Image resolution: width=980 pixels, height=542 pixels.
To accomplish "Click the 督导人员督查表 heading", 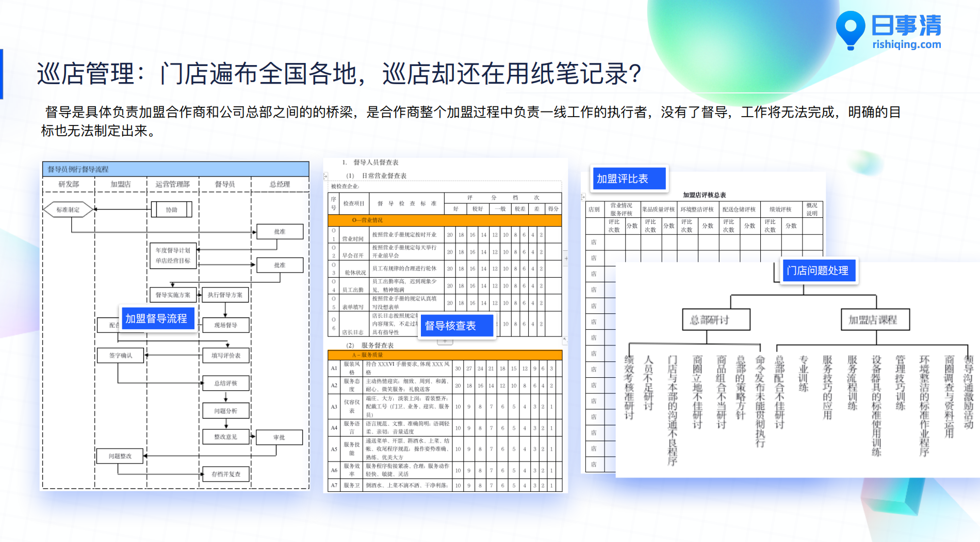I will pos(375,163).
